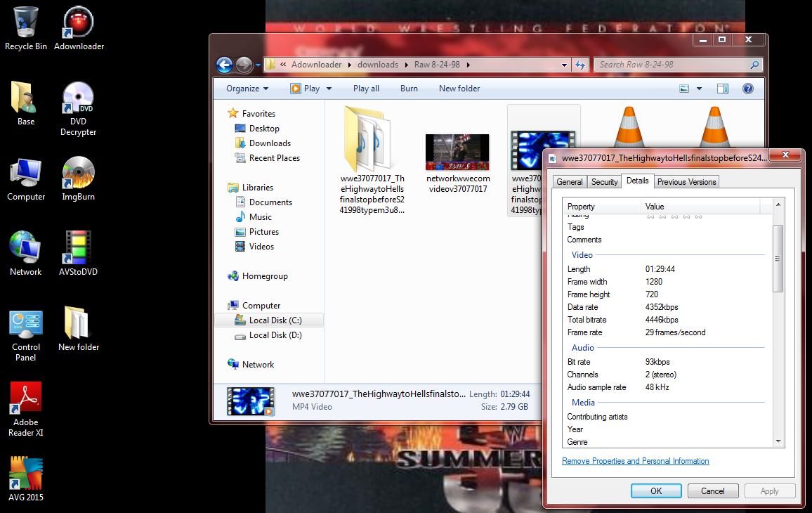Viewport: 812px width, 513px height.
Task: Open the Organize dropdown menu
Action: click(247, 89)
